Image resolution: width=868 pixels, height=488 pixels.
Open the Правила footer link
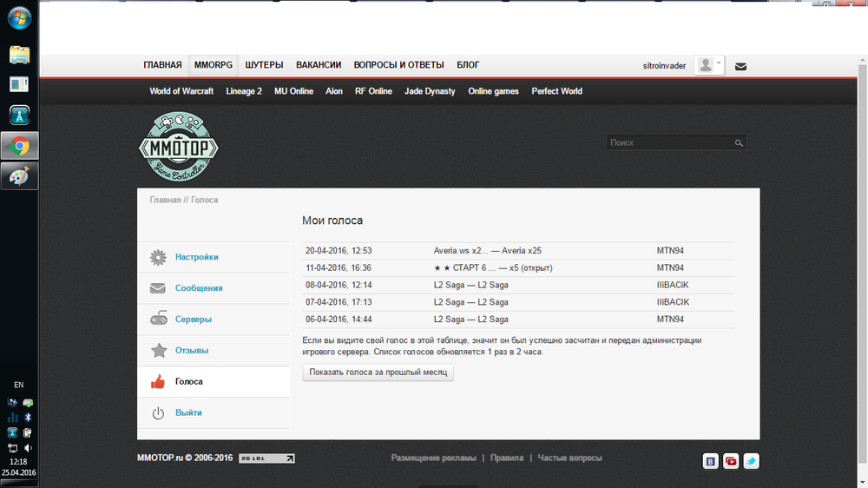coord(506,458)
